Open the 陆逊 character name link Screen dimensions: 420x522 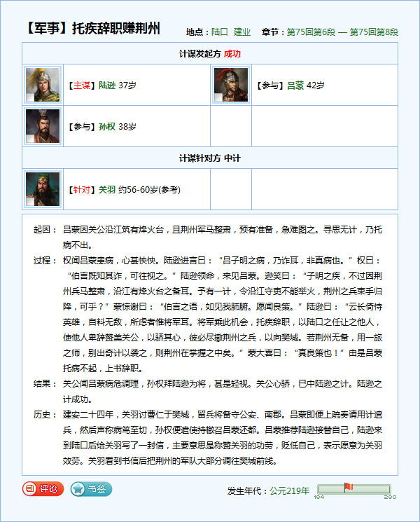[x=106, y=85]
